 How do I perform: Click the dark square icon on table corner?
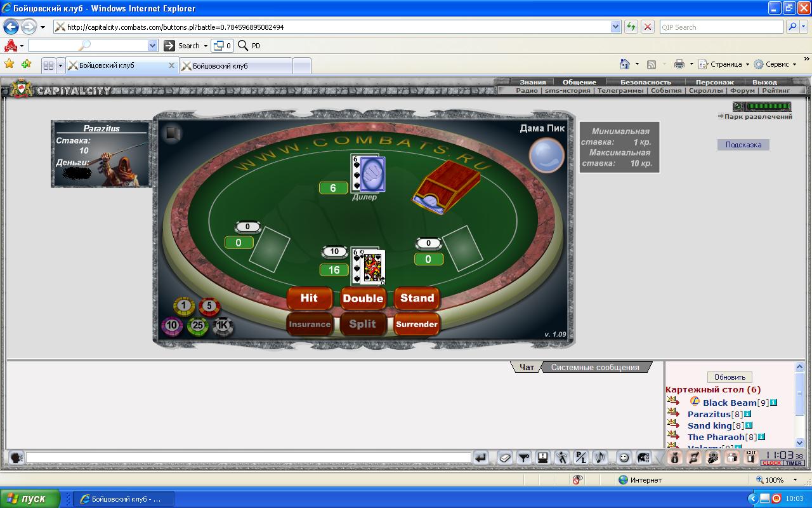(x=173, y=133)
